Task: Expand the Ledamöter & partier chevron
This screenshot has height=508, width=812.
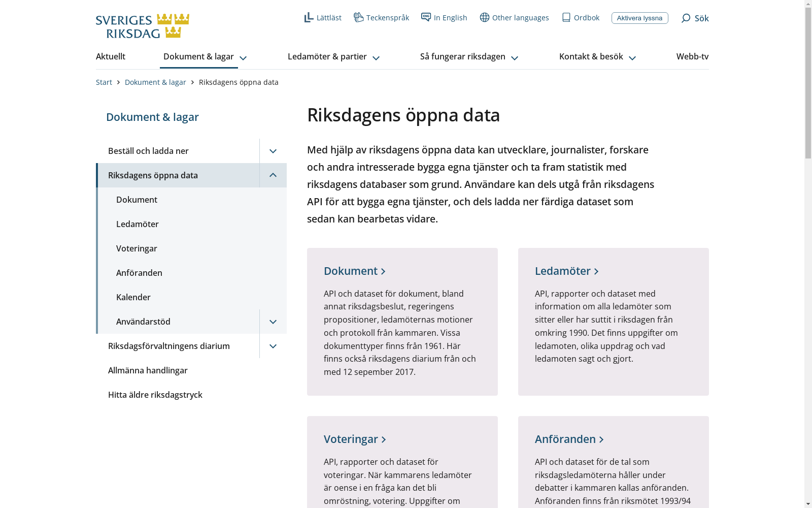Action: point(376,58)
